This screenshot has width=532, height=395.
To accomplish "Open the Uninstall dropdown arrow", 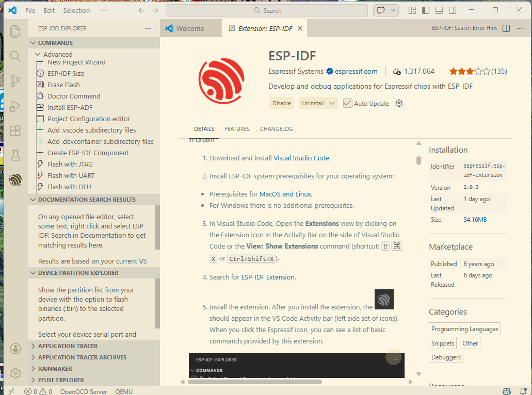I will click(332, 103).
